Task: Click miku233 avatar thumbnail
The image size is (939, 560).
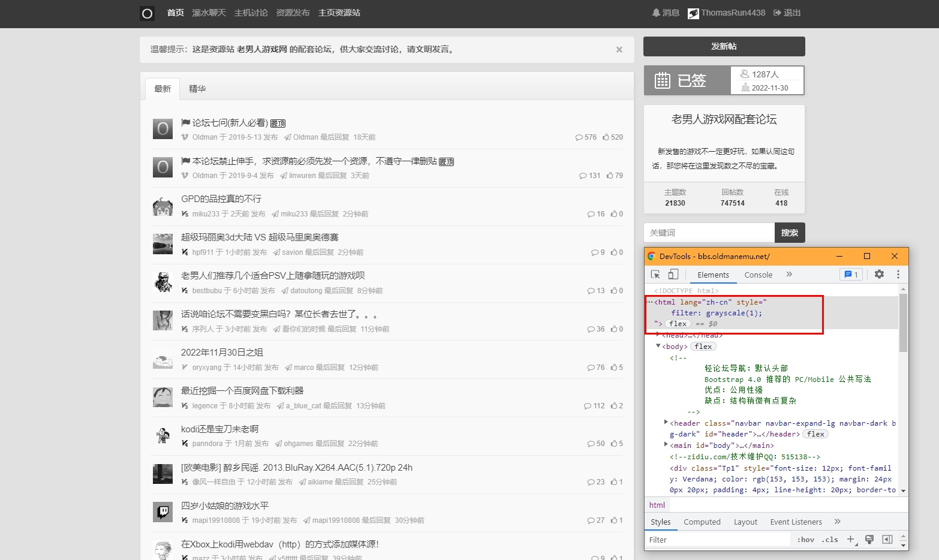Action: click(x=162, y=206)
